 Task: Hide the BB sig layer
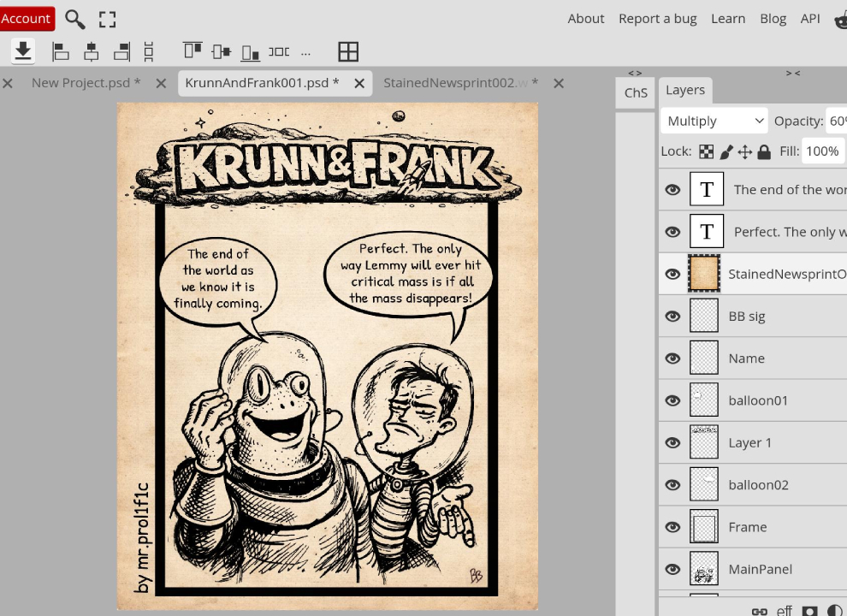pos(673,317)
